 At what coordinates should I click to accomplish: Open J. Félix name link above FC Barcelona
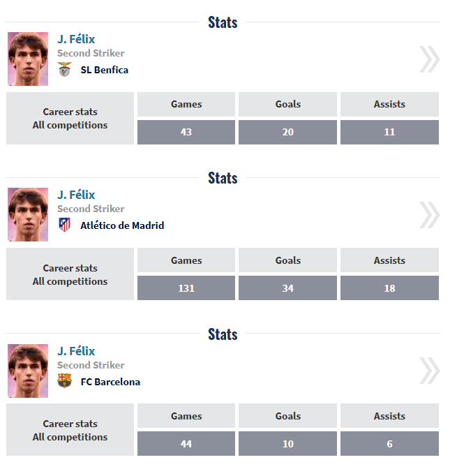76,351
